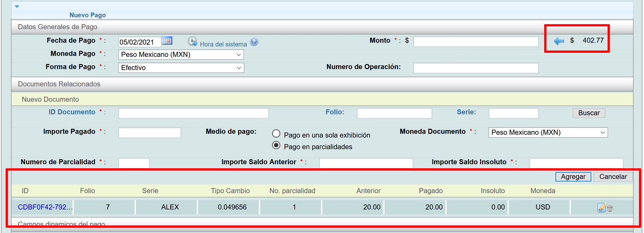Click the Cancelar button
This screenshot has width=644, height=233.
point(613,177)
